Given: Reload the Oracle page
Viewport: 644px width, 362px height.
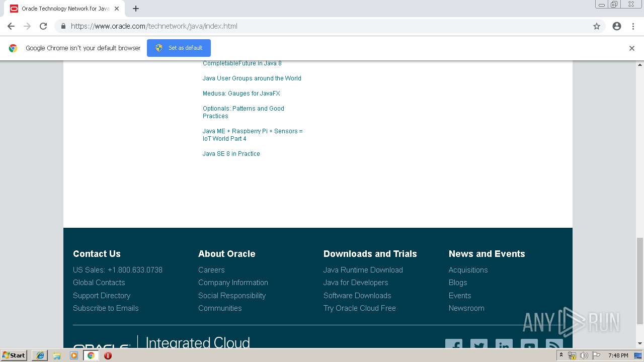Looking at the screenshot, I should (43, 26).
